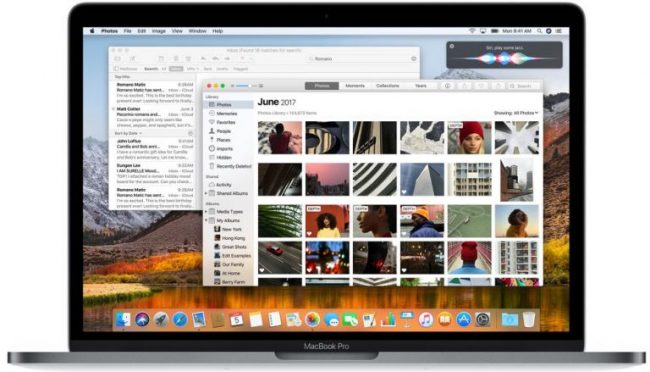Click Spotlight magnifier in menu bar
Viewport: 650px width, 372px height.
click(539, 31)
